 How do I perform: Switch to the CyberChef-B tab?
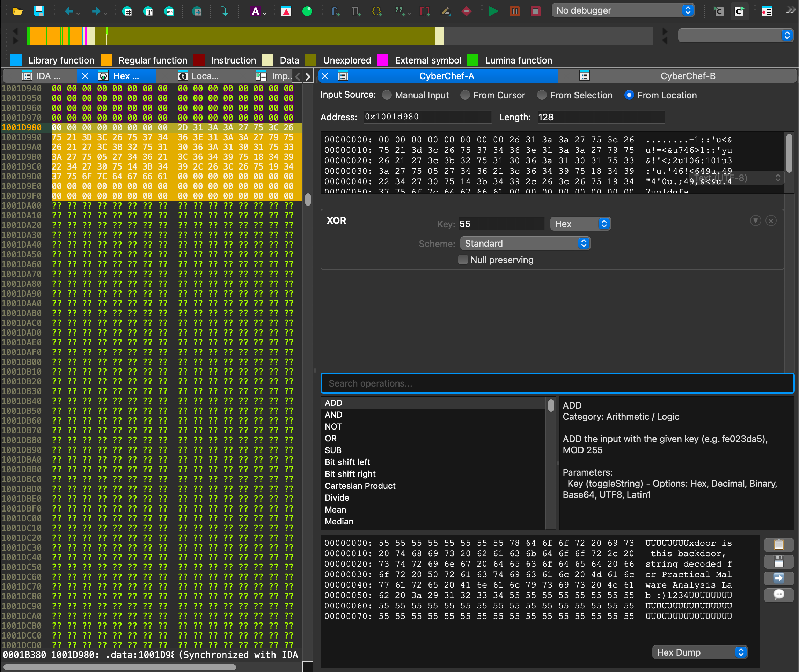click(687, 75)
